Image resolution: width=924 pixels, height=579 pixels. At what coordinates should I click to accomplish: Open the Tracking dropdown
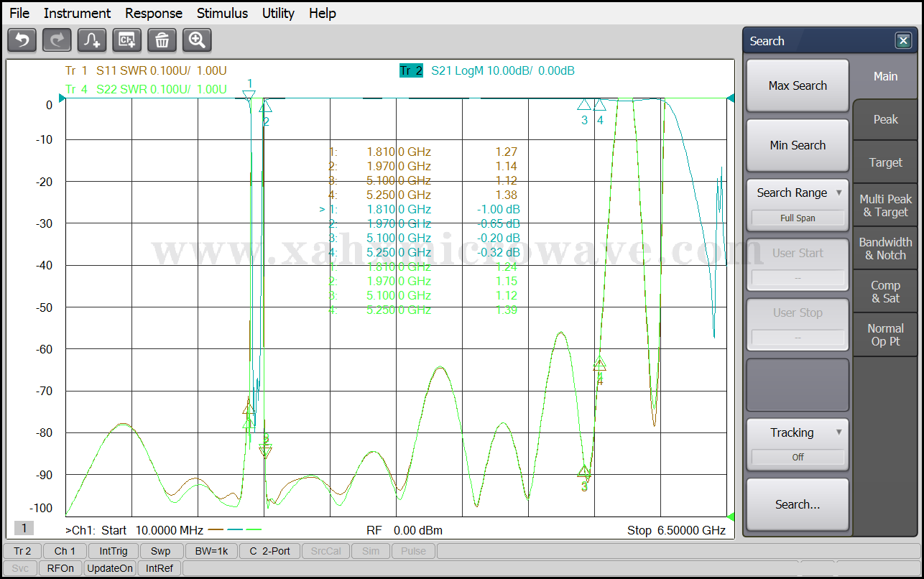(x=798, y=444)
